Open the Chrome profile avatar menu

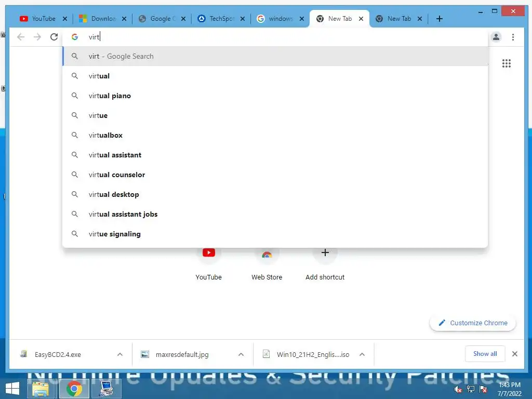coord(496,37)
